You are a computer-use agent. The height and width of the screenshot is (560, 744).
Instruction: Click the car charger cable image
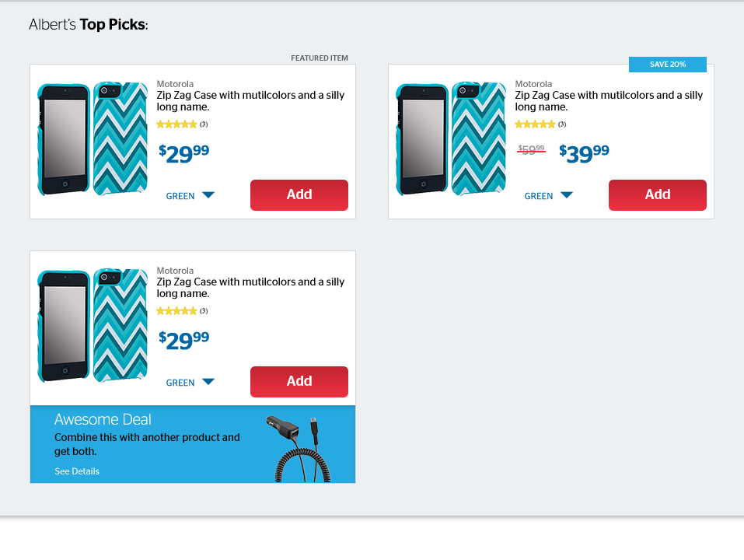(298, 449)
